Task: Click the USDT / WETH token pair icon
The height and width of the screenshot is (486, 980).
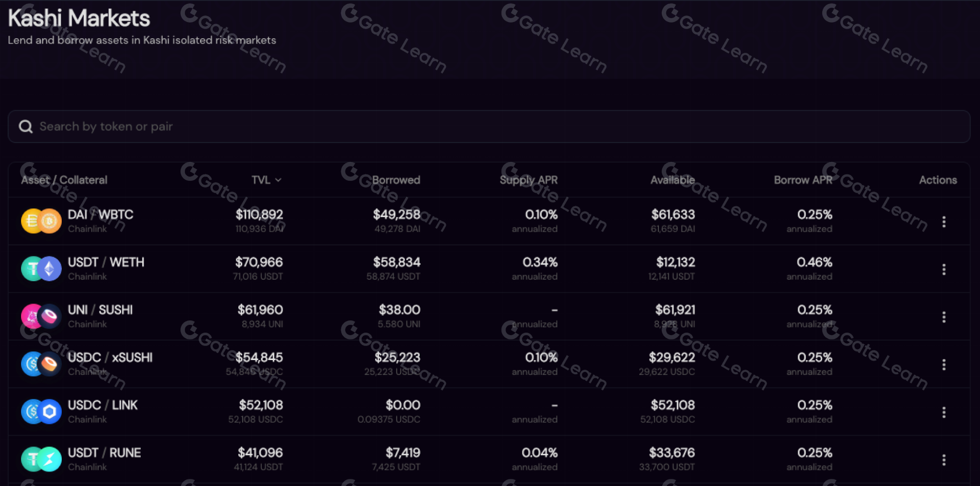Action: [x=41, y=268]
